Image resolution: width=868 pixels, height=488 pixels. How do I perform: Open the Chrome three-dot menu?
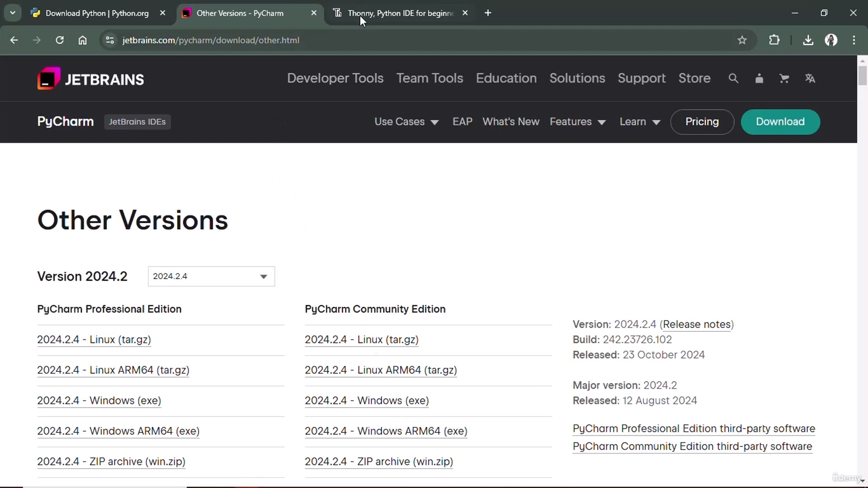click(x=854, y=40)
